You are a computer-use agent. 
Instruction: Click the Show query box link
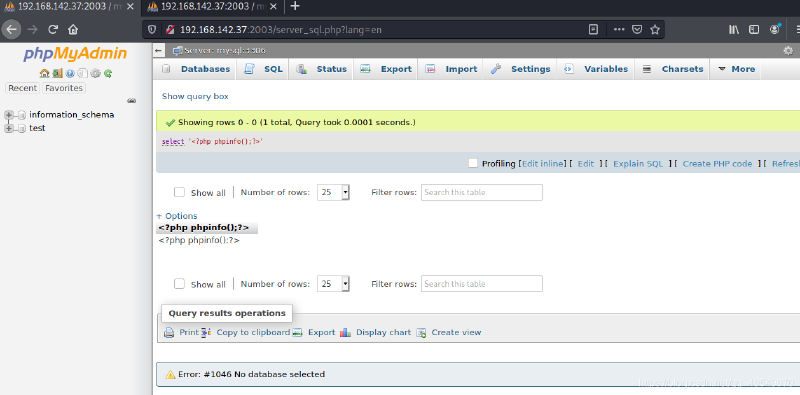click(x=195, y=96)
